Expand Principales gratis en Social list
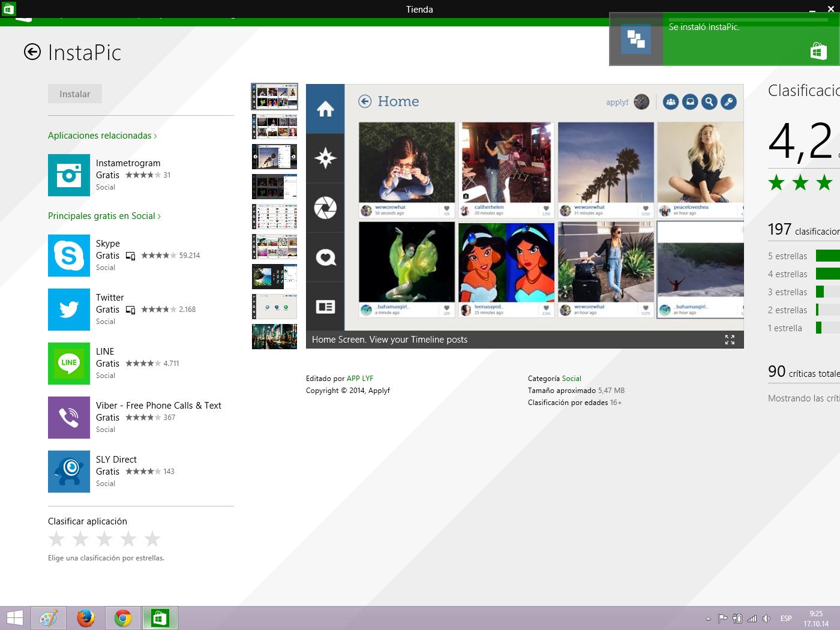Image resolution: width=840 pixels, height=630 pixels. [x=104, y=216]
